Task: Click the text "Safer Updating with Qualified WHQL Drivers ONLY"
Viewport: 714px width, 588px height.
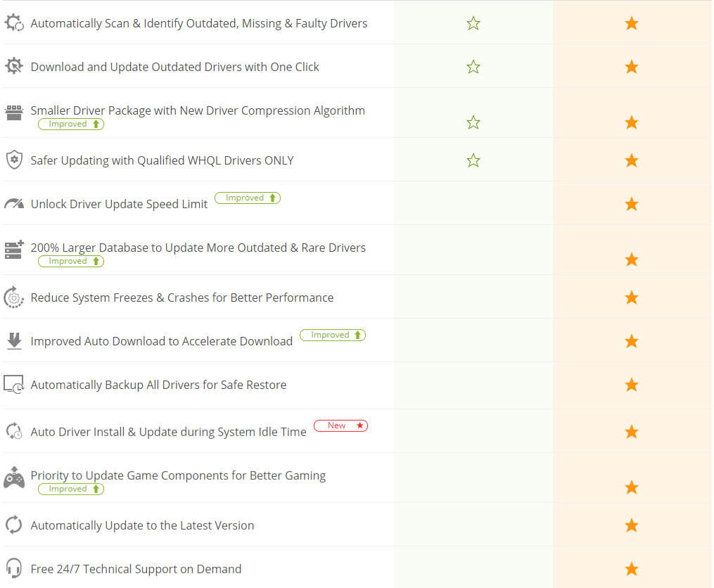Action: [x=162, y=160]
